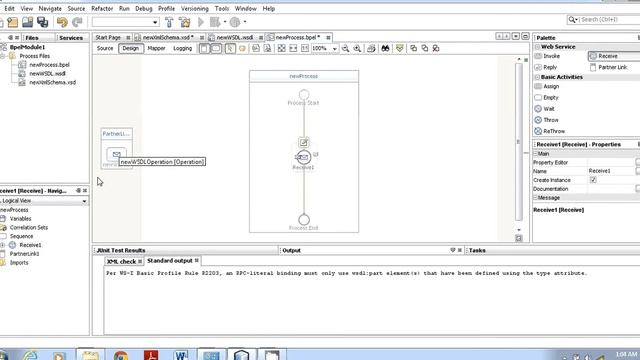Viewport: 640px width, 360px height.
Task: Collapse the Basic Activities palette section
Action: tap(538, 77)
